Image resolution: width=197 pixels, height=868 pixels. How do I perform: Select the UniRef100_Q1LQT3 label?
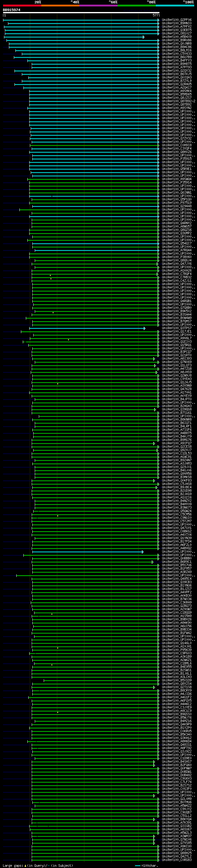[177, 365]
